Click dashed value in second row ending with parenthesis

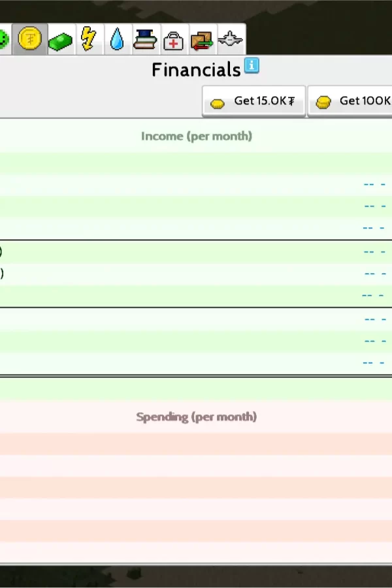(x=374, y=274)
